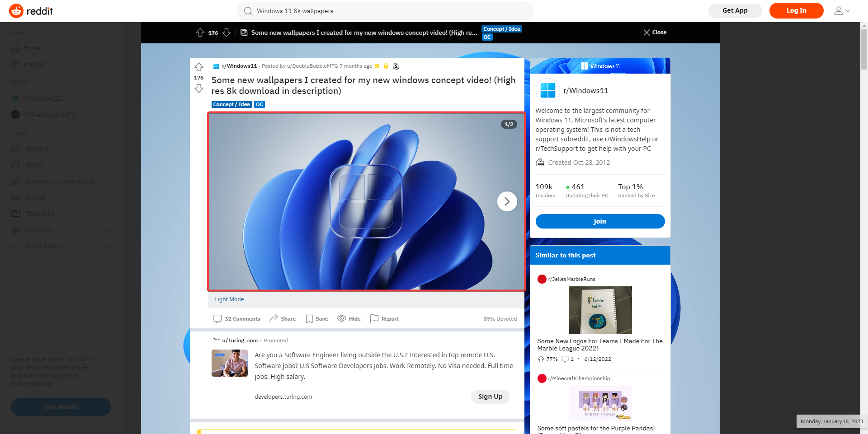Click Sign Up on the Turing ad
Screen dimensions: 868x434
click(490, 397)
